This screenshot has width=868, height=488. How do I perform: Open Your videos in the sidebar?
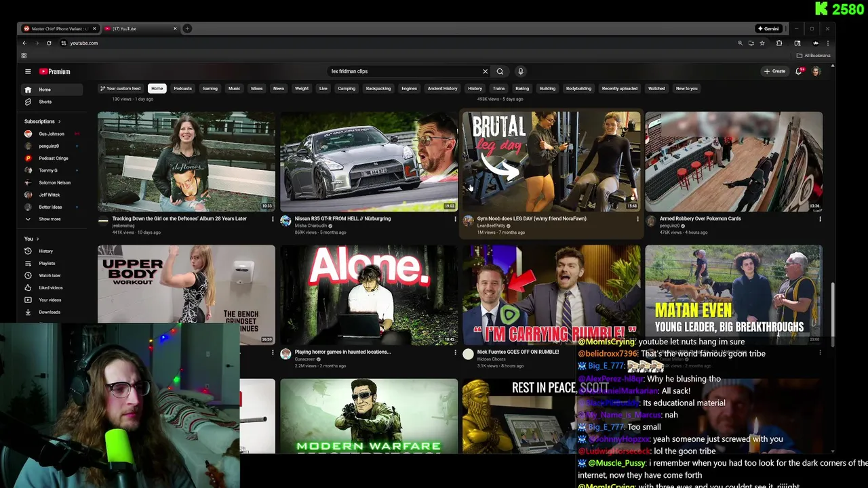[52, 300]
